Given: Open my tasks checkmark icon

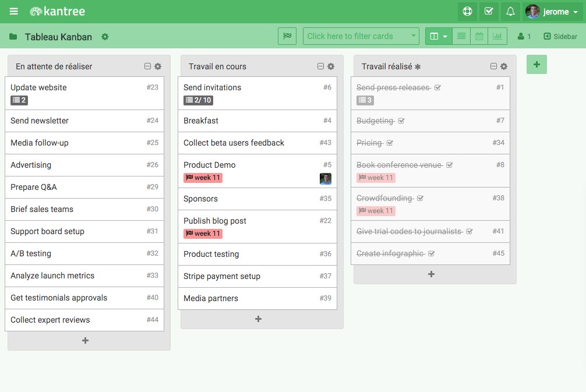Looking at the screenshot, I should click(x=489, y=12).
